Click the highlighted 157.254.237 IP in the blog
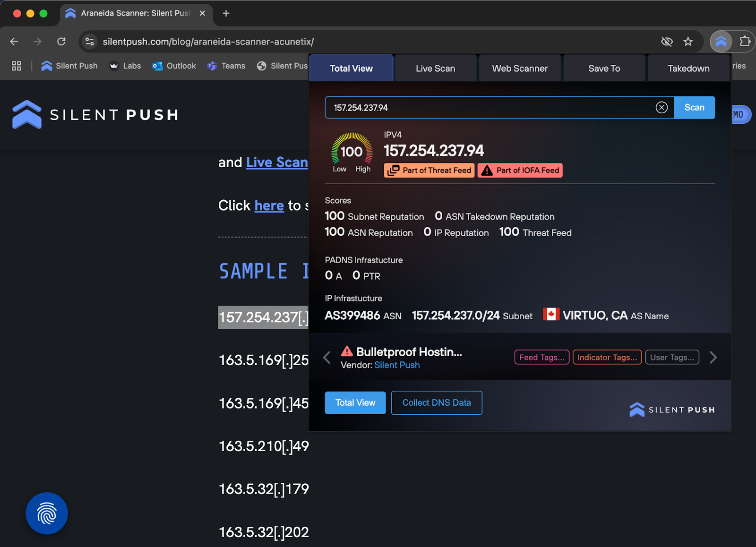The height and width of the screenshot is (547, 756). click(263, 317)
